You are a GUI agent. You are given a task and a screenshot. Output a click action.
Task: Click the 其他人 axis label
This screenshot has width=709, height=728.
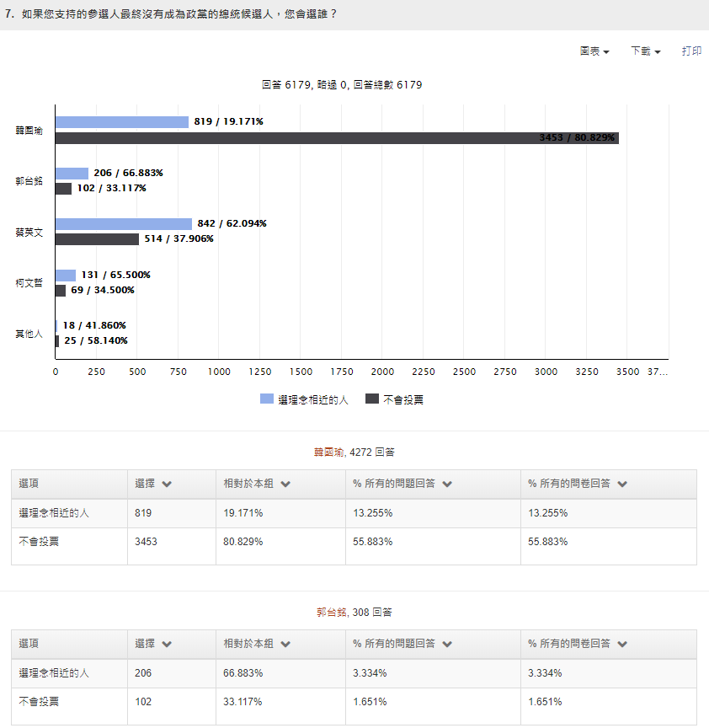coord(29,334)
